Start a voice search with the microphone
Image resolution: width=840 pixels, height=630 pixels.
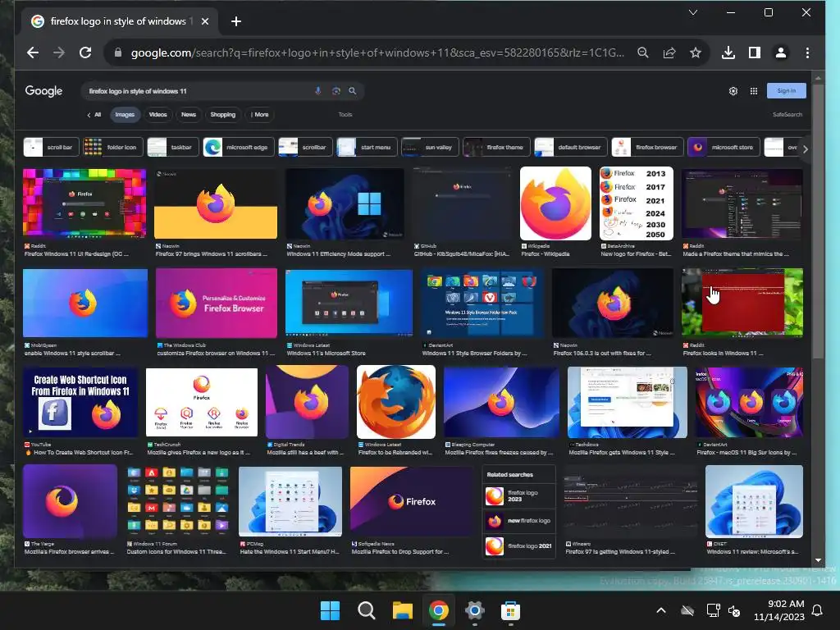317,91
